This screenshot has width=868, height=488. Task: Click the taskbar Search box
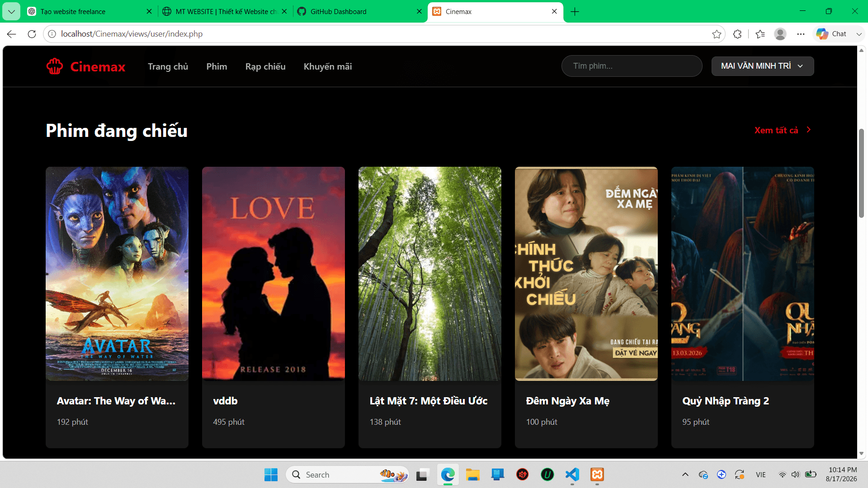click(x=347, y=475)
